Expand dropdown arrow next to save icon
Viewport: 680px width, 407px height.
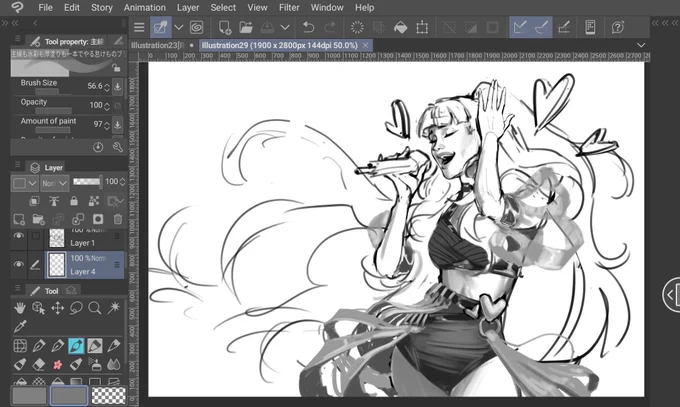(285, 27)
